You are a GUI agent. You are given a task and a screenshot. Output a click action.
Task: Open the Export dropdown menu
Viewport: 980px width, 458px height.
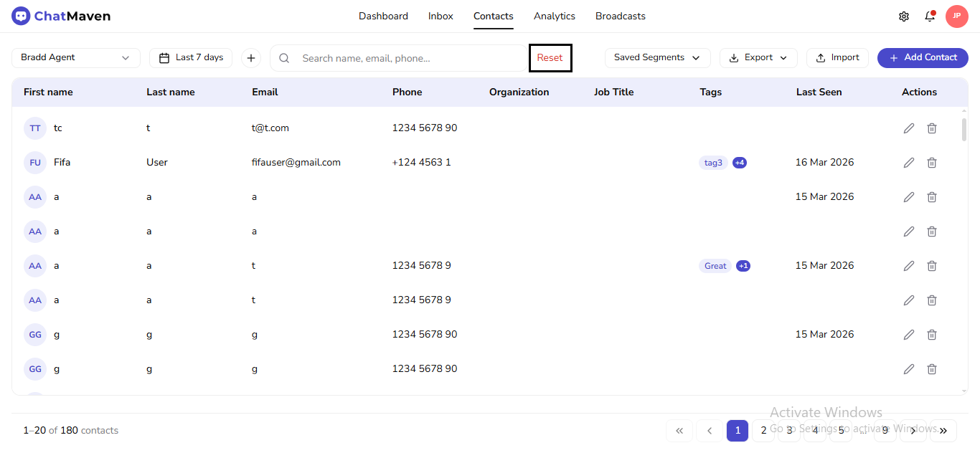coord(758,58)
